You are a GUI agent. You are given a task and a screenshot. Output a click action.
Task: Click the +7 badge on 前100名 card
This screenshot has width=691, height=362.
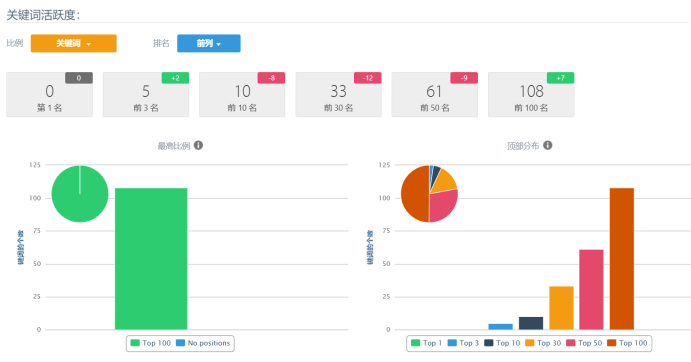click(x=560, y=78)
